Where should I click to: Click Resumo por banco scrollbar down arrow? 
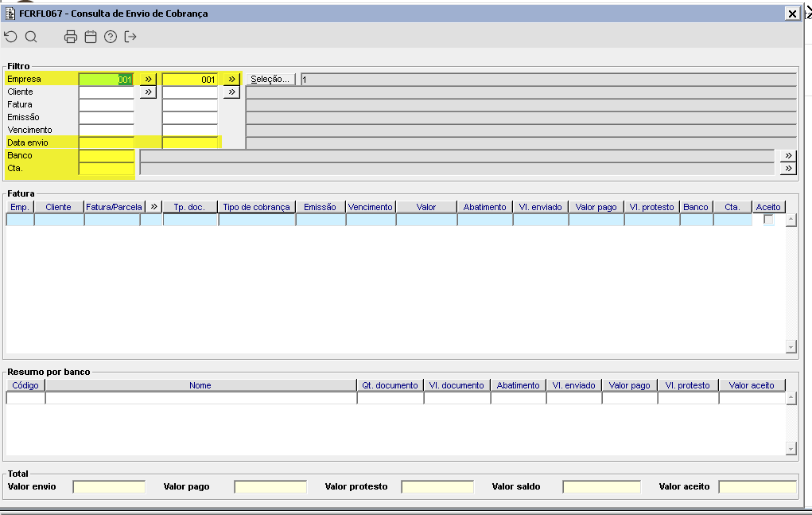pyautogui.click(x=791, y=448)
